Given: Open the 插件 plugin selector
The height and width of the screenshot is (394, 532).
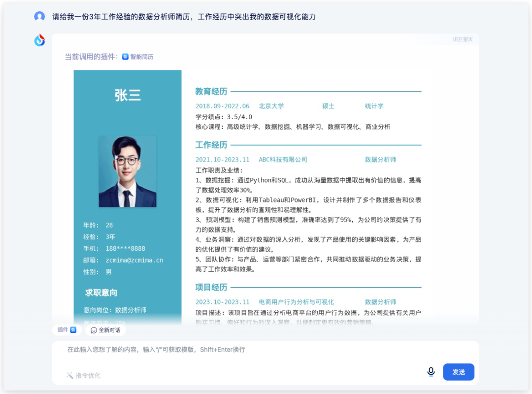Looking at the screenshot, I should click(x=66, y=330).
